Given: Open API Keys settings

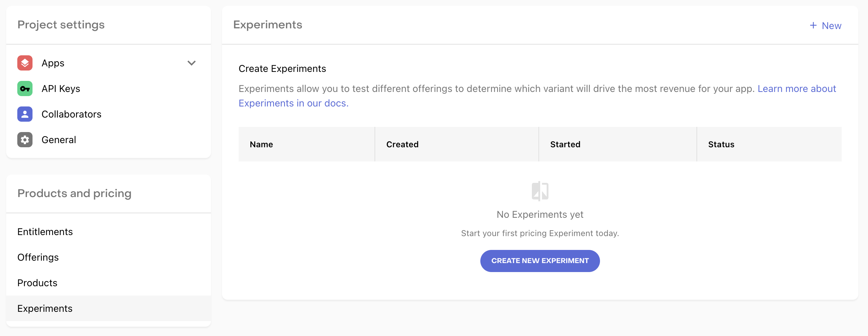Looking at the screenshot, I should [x=61, y=88].
